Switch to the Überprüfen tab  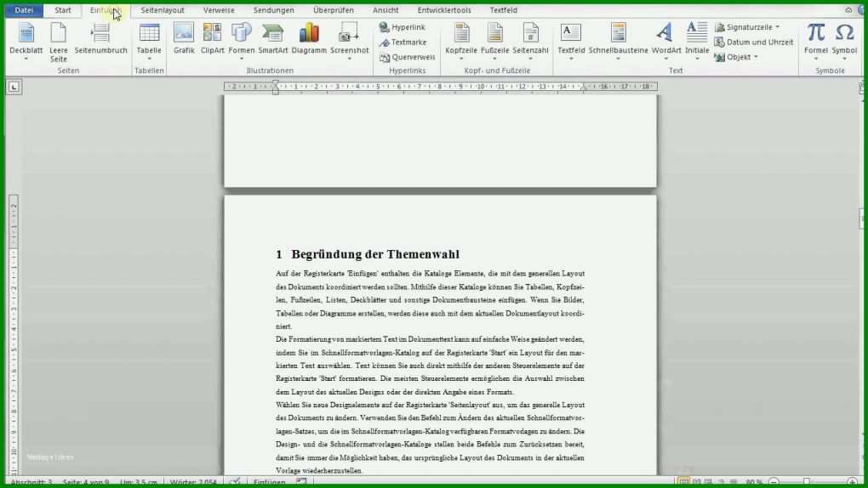point(334,10)
